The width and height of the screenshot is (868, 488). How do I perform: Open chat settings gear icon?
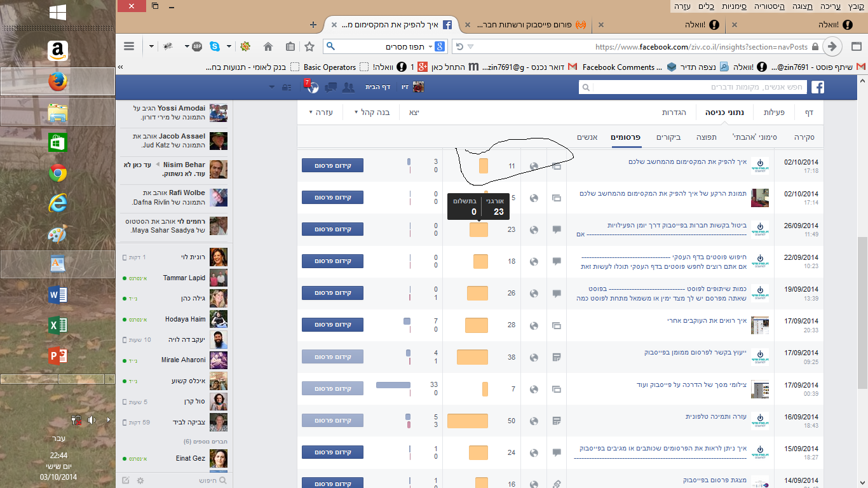click(140, 480)
